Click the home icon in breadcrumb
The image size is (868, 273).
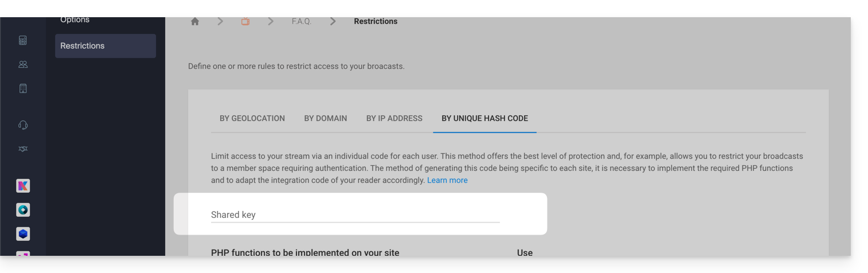tap(195, 21)
